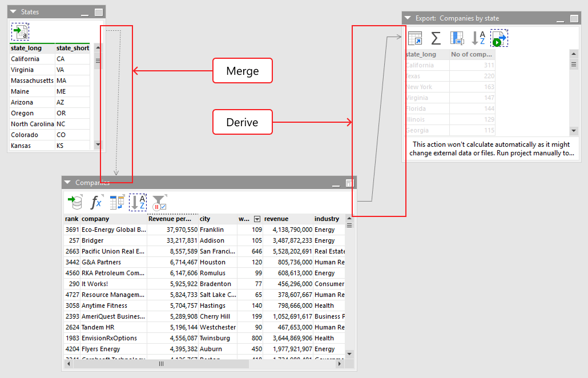Click the Revenue per... column header
Image resolution: width=588 pixels, height=378 pixels.
173,219
